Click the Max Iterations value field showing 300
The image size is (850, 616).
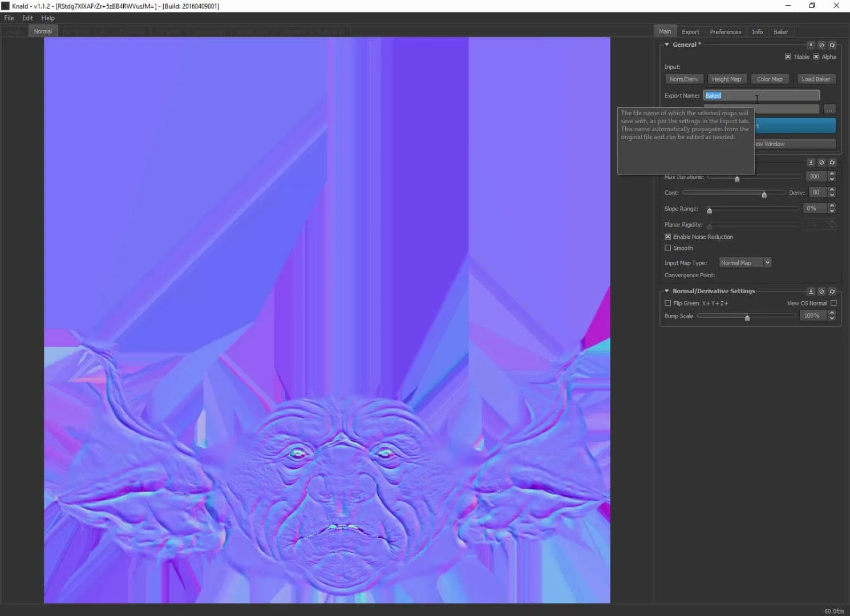point(816,177)
